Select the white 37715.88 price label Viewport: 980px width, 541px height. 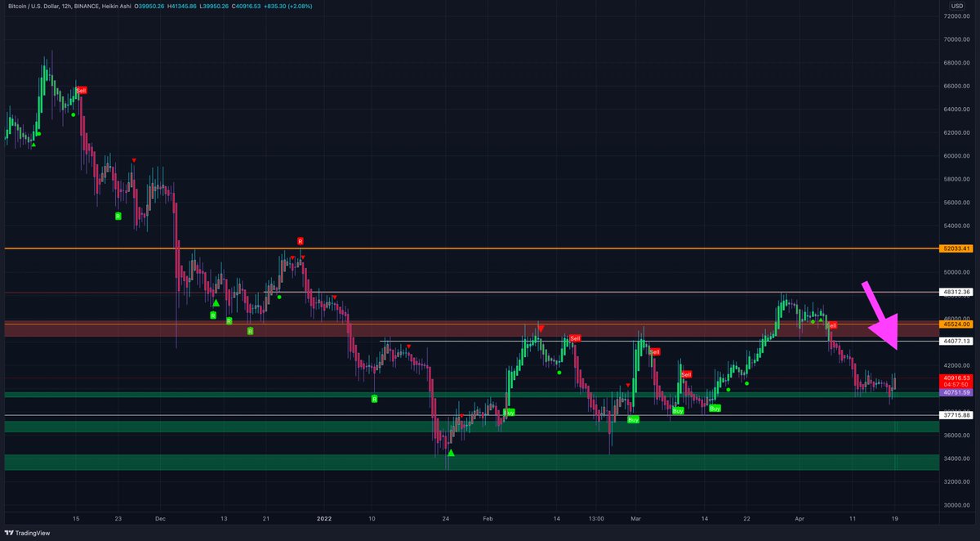coord(955,415)
